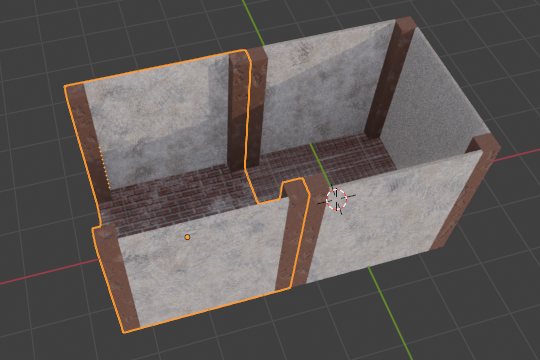Select the unselected middle back wooden beam
Image resolution: width=540 pixels, height=360 pixels.
pyautogui.click(x=258, y=107)
